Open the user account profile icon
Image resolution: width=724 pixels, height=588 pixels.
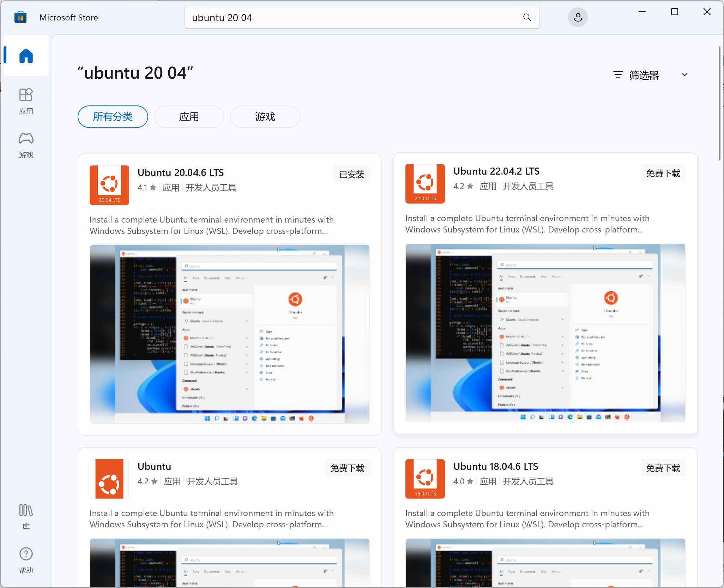pyautogui.click(x=578, y=18)
